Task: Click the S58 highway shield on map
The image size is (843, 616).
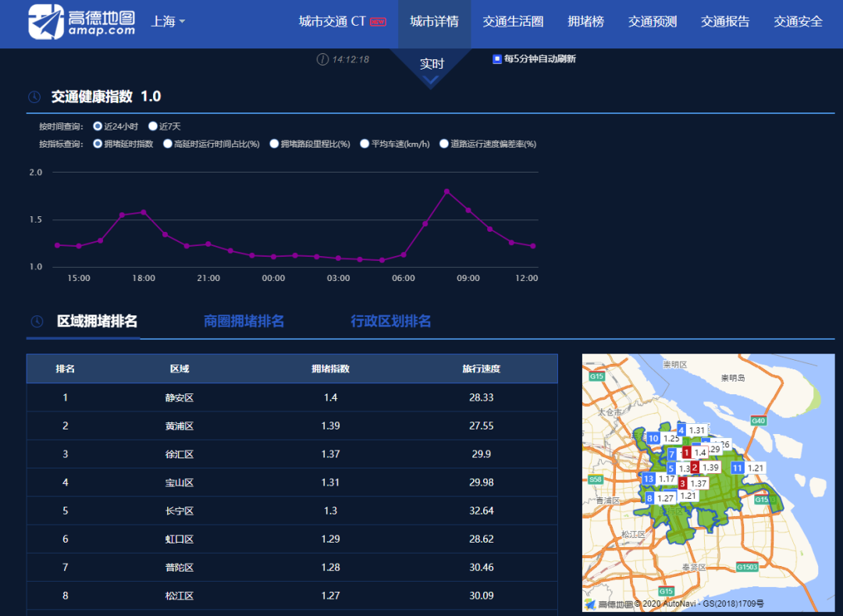Action: point(596,479)
